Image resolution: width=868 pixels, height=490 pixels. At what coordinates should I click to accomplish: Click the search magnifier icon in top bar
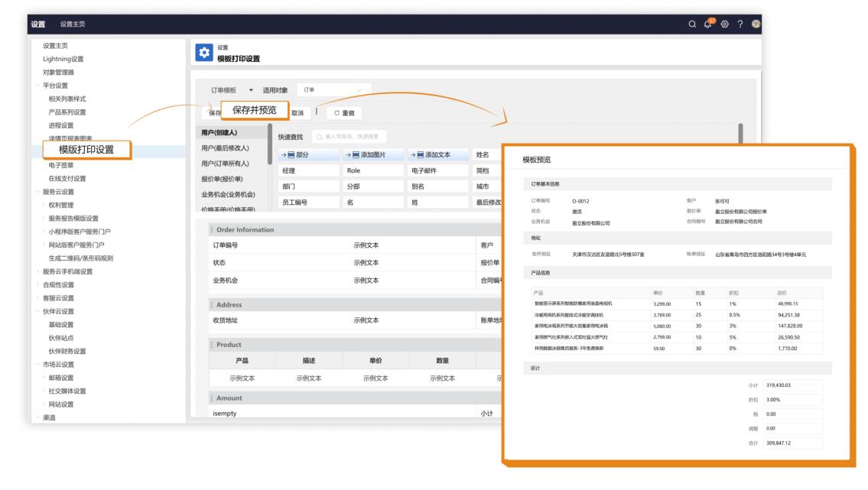click(x=692, y=24)
